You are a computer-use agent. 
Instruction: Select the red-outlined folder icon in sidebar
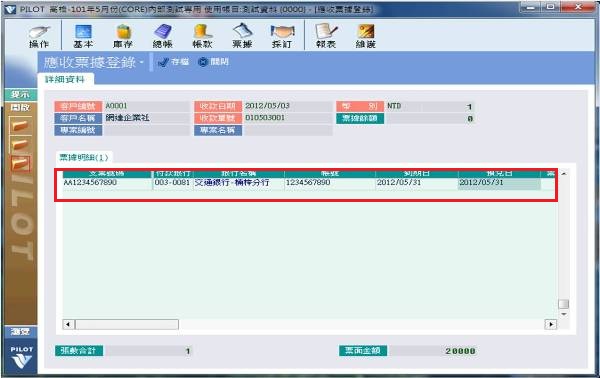[20, 164]
